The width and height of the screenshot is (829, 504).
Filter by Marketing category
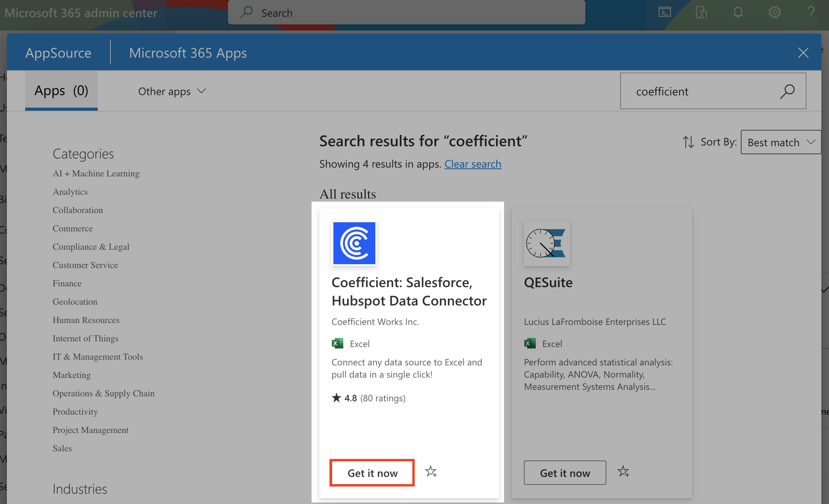coord(72,375)
